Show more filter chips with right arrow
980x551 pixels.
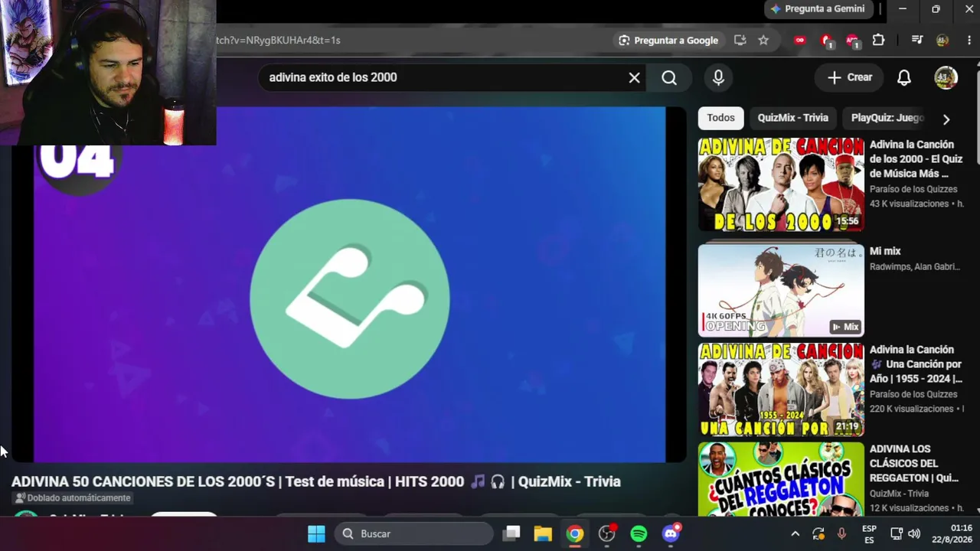tap(946, 119)
